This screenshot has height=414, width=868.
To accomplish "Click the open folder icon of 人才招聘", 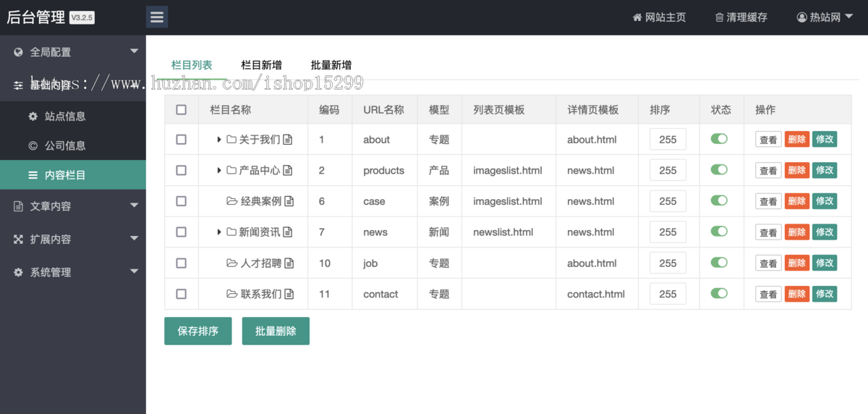I will pyautogui.click(x=232, y=263).
